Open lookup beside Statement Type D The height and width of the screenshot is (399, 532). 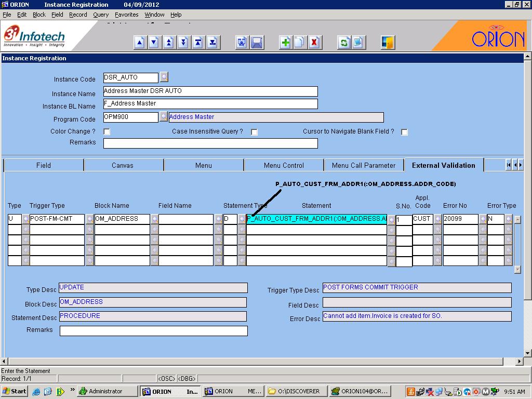pos(242,219)
